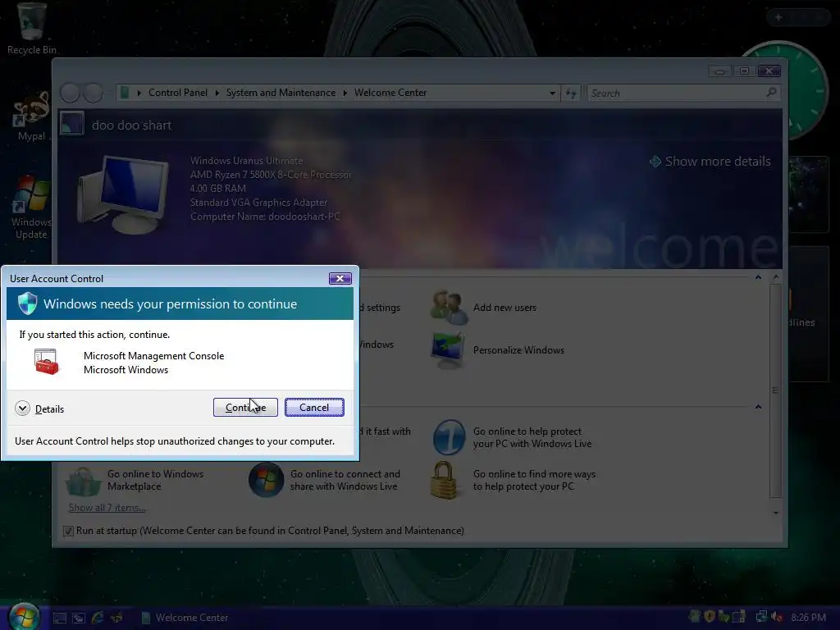Select Welcome Center taskbar button
Screen dimensions: 840x630
pyautogui.click(x=185, y=618)
